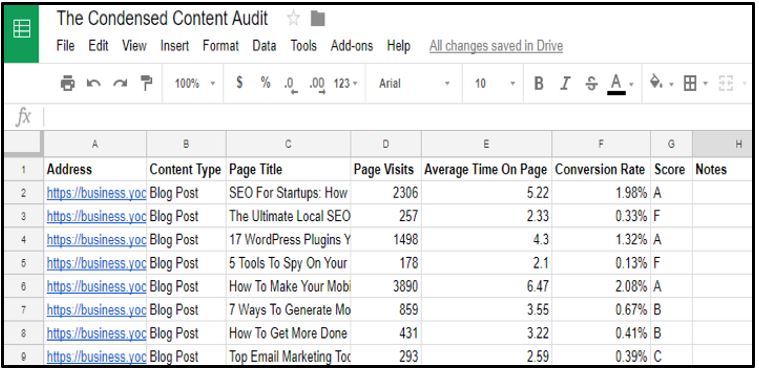Select the 'Address' header cell
Image resolution: width=759 pixels, height=370 pixels.
click(95, 170)
